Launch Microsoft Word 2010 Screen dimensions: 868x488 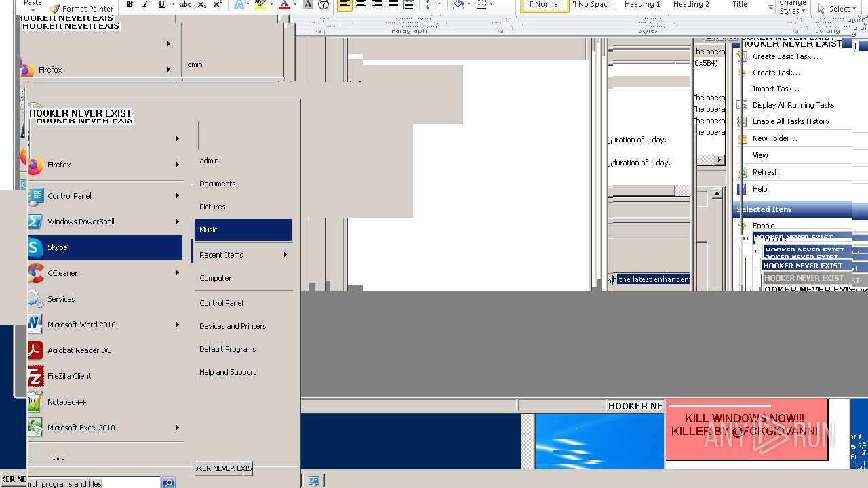click(x=105, y=325)
